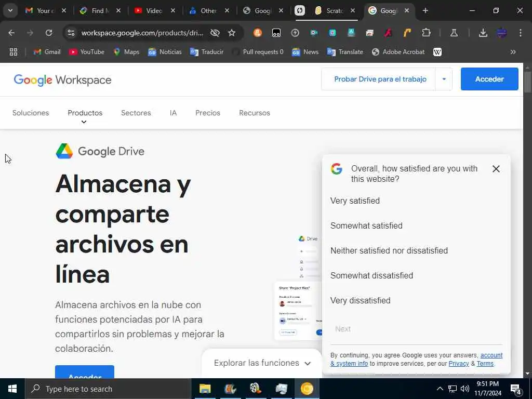Open the lightning bolt extension icon
Screen dimensions: 532x399
coord(295,33)
